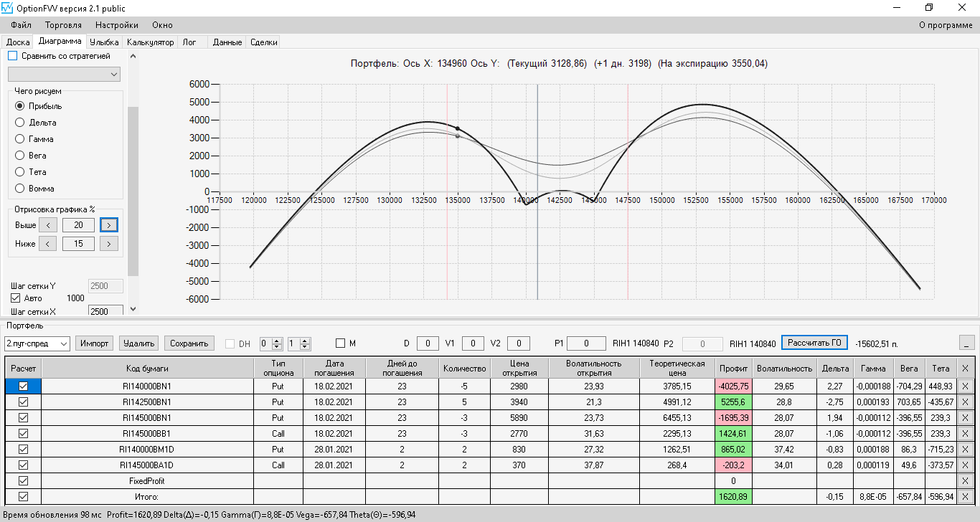Open the Окно menu
Image resolution: width=980 pixels, height=522 pixels.
click(x=162, y=25)
